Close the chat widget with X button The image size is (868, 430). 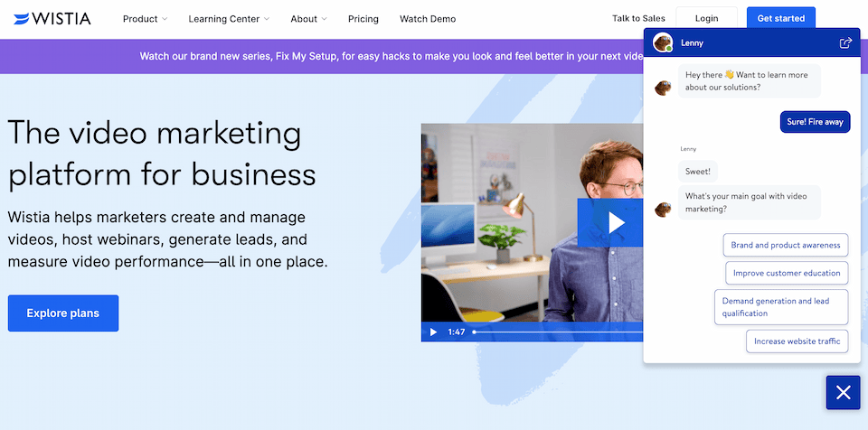coord(843,392)
